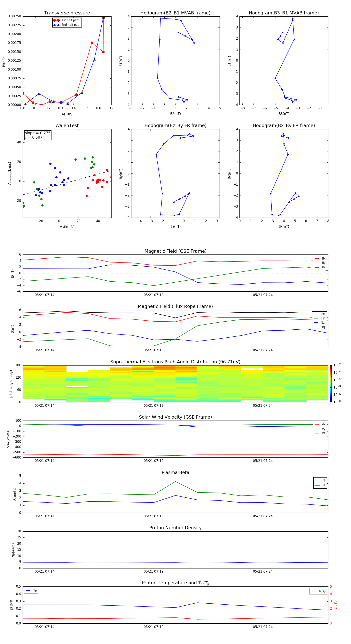This screenshot has height=644, width=351.
Task: Click the 'Hodogram(B3_B1 MVAB frame)' title
Action: click(284, 13)
